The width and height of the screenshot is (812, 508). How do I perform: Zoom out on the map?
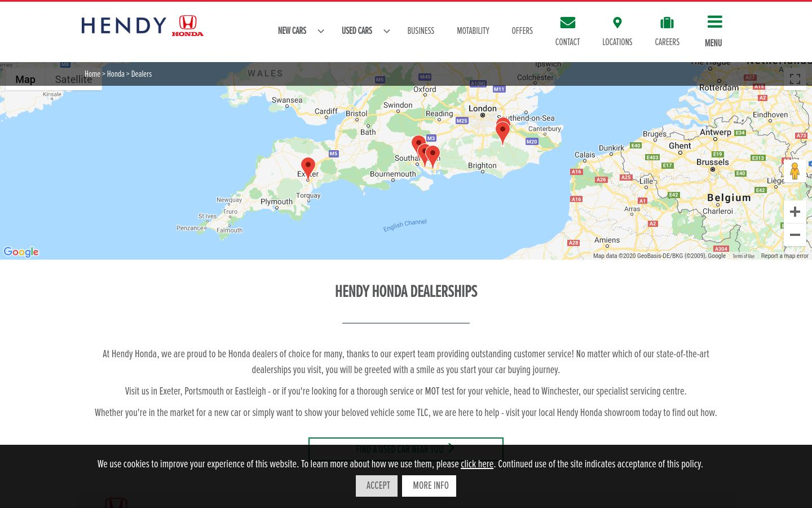point(795,235)
